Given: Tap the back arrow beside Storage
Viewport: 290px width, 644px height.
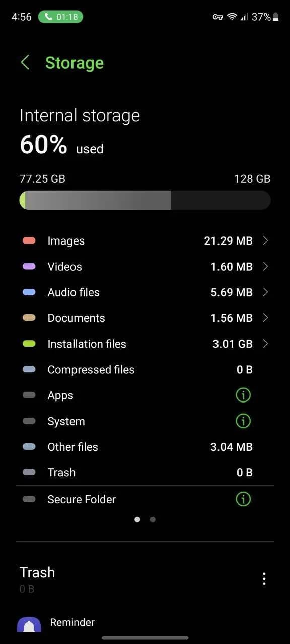Looking at the screenshot, I should pyautogui.click(x=25, y=63).
